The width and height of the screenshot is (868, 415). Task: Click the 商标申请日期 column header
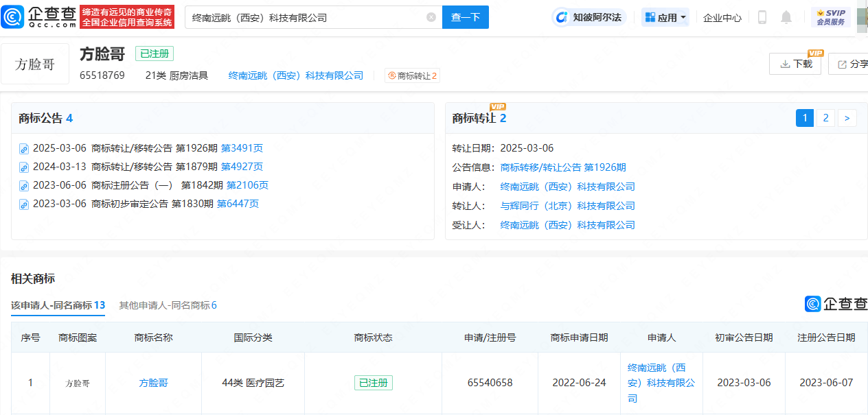pyautogui.click(x=579, y=337)
